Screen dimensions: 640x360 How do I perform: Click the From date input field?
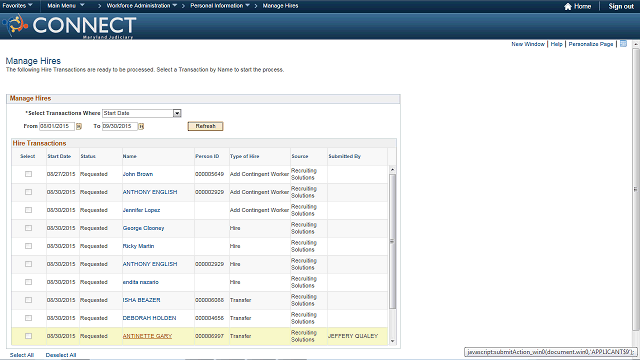pyautogui.click(x=57, y=126)
